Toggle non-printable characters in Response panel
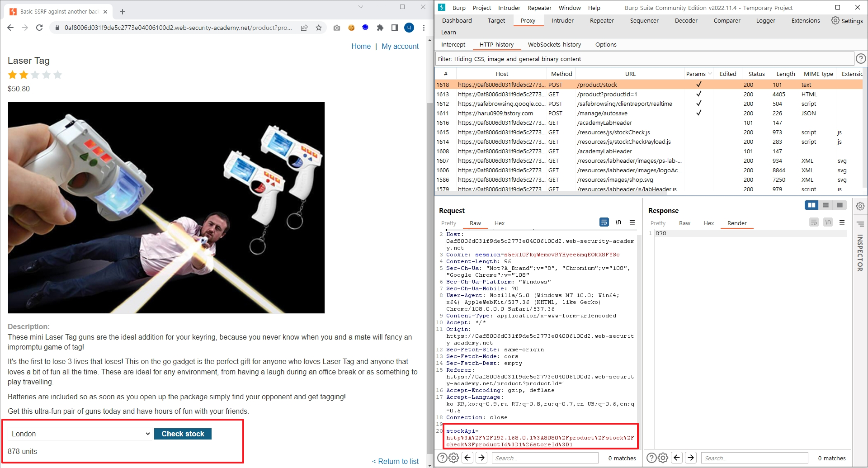This screenshot has height=468, width=868. pyautogui.click(x=828, y=222)
